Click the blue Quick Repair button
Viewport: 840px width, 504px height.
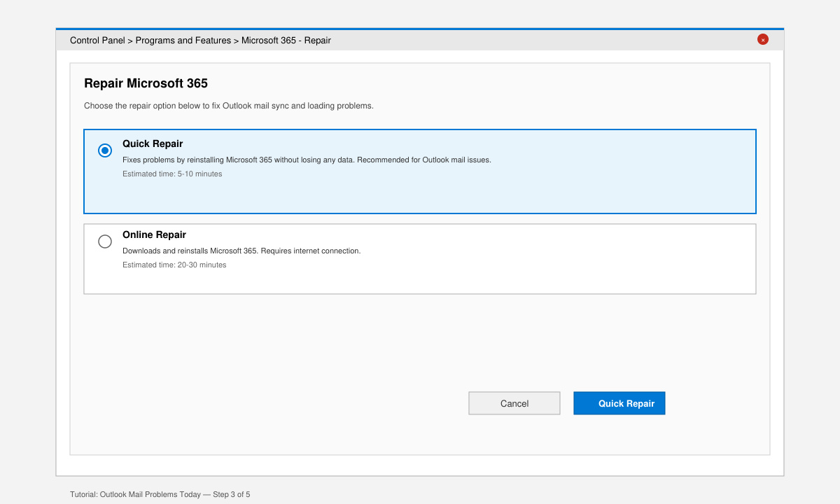pos(619,403)
